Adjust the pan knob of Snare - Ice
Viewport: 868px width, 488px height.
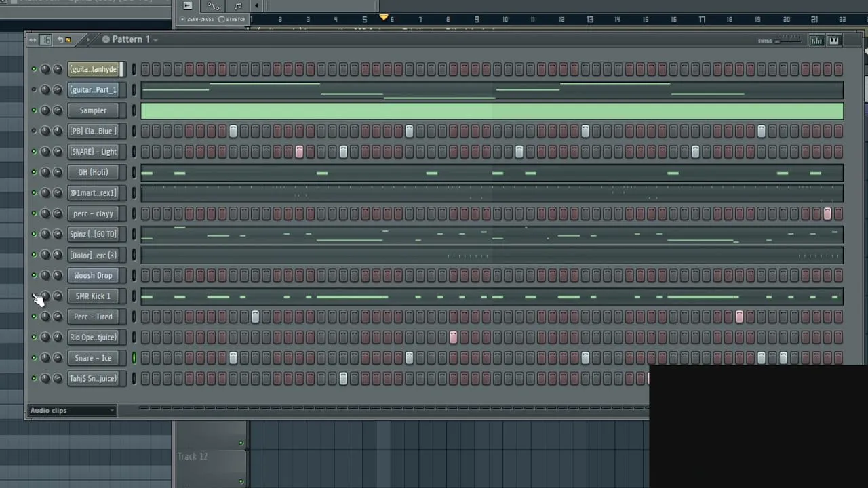point(45,358)
